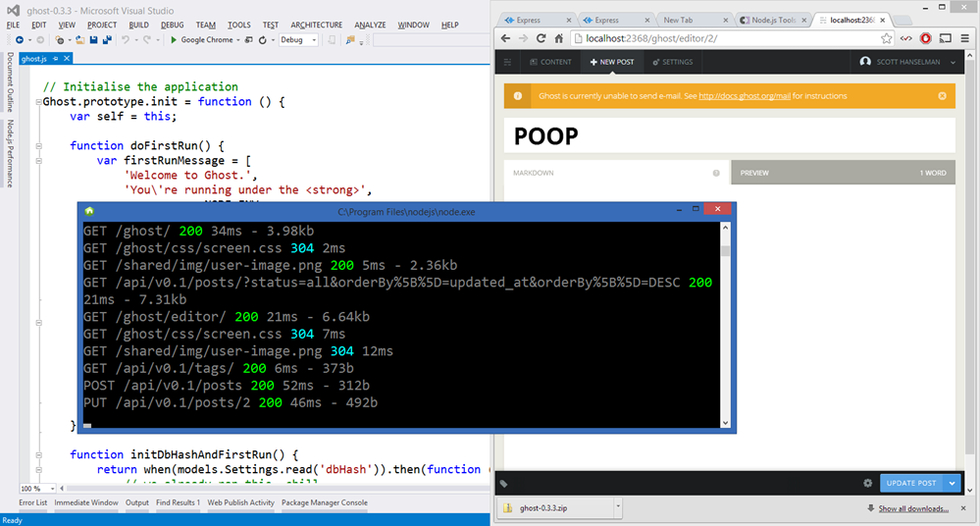
Task: Open Ghost Settings
Action: pos(673,62)
